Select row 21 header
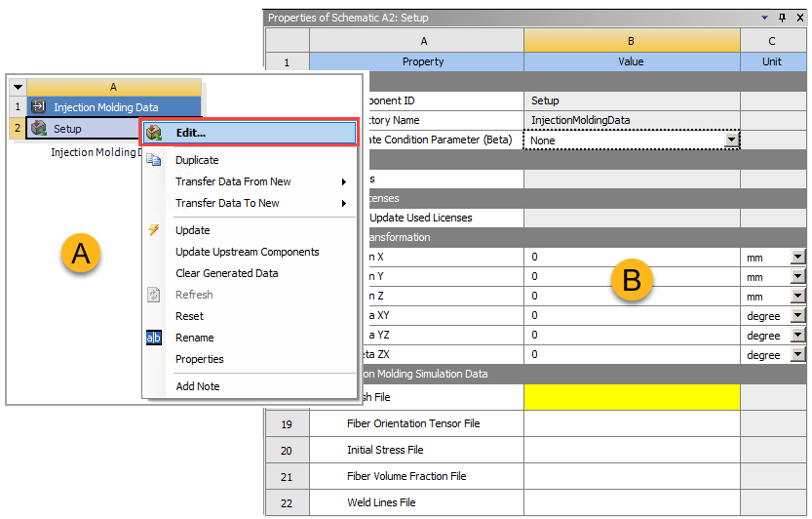Screen dimensions: 812x519 287,477
